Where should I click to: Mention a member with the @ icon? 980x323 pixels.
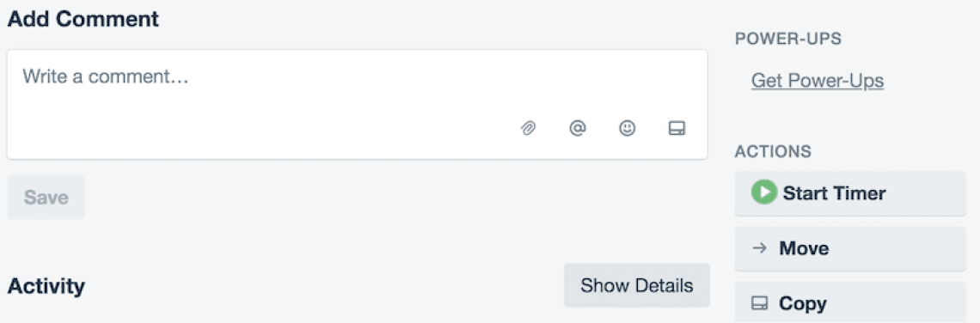(578, 128)
